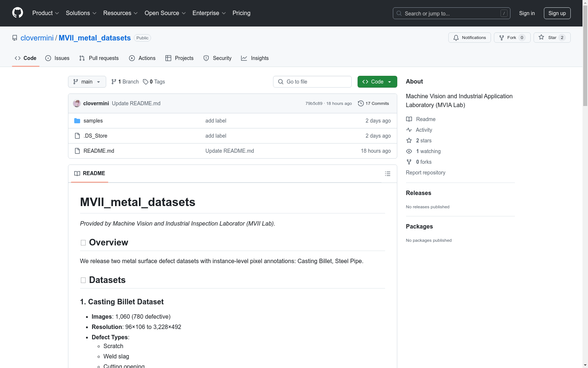Open the samples folder

(93, 121)
